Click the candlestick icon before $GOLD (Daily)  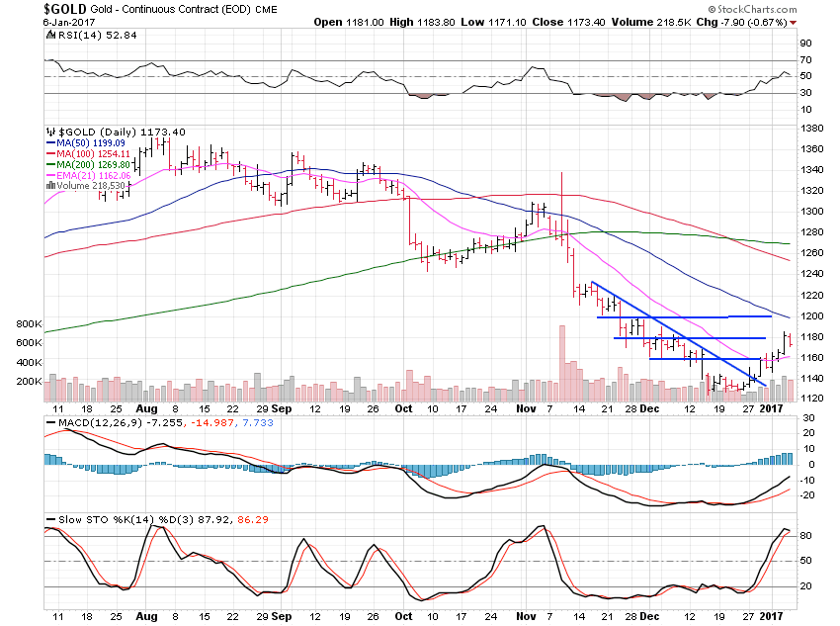coord(50,132)
